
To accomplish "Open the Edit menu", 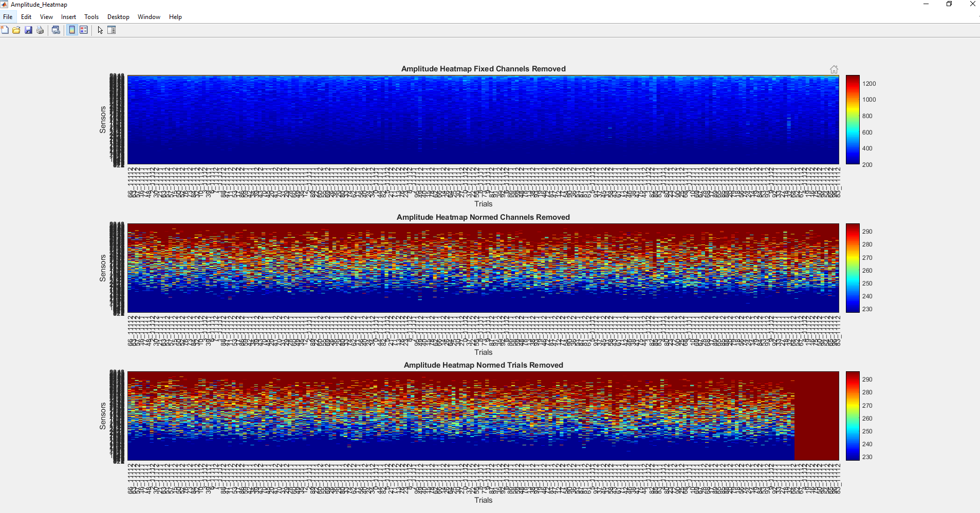I will (x=26, y=17).
